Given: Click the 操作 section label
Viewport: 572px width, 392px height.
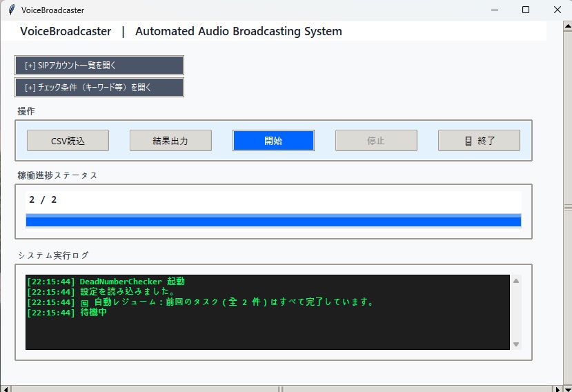Looking at the screenshot, I should (26, 111).
